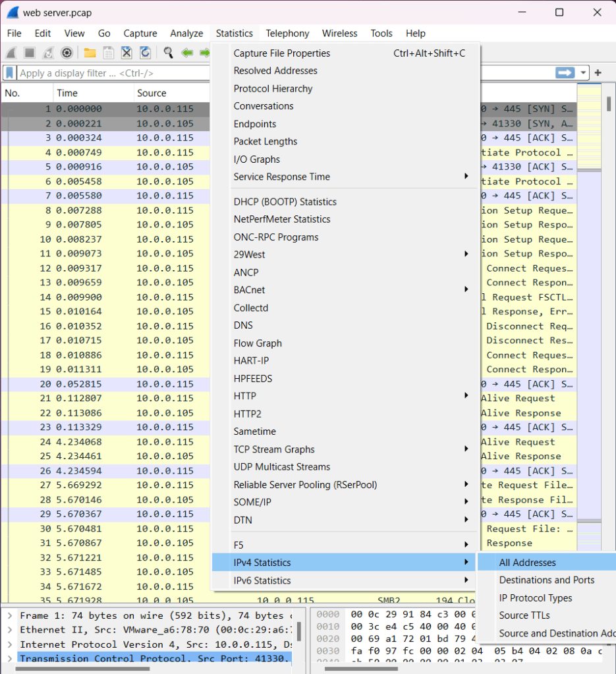This screenshot has width=616, height=674.
Task: Click Close capture file icon
Action: point(126,53)
